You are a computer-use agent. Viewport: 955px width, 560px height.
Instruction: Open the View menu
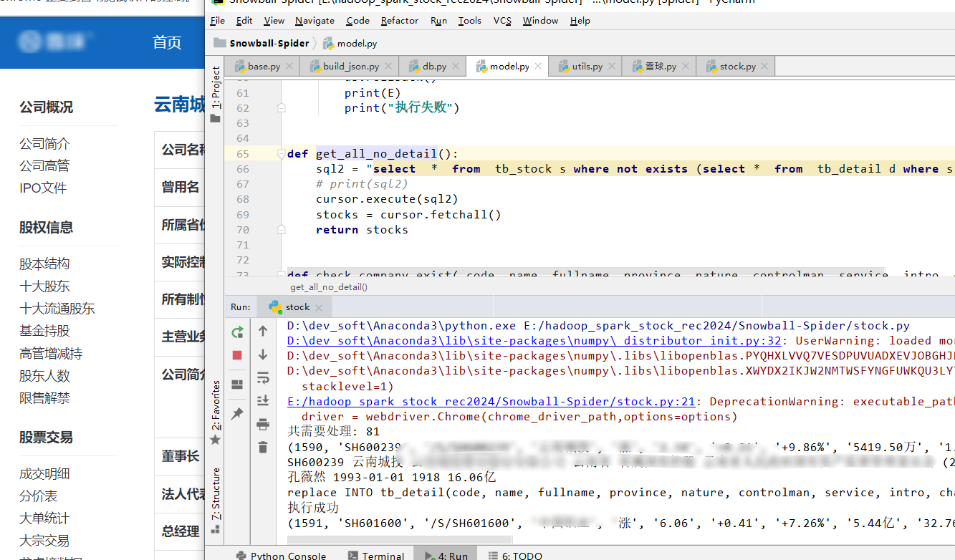click(274, 21)
